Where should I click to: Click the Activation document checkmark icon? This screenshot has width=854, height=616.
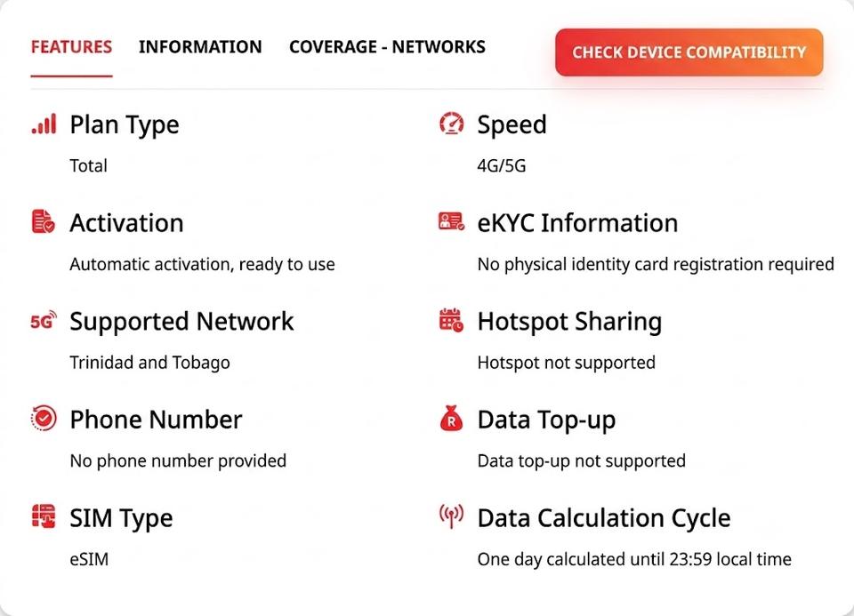pos(44,221)
